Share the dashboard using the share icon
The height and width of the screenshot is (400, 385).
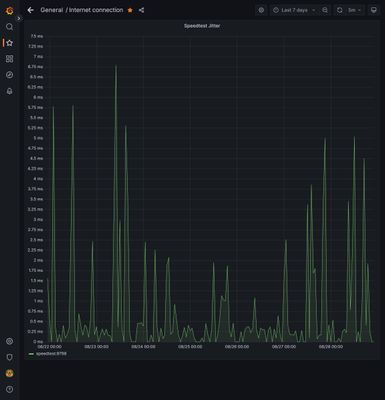point(141,10)
